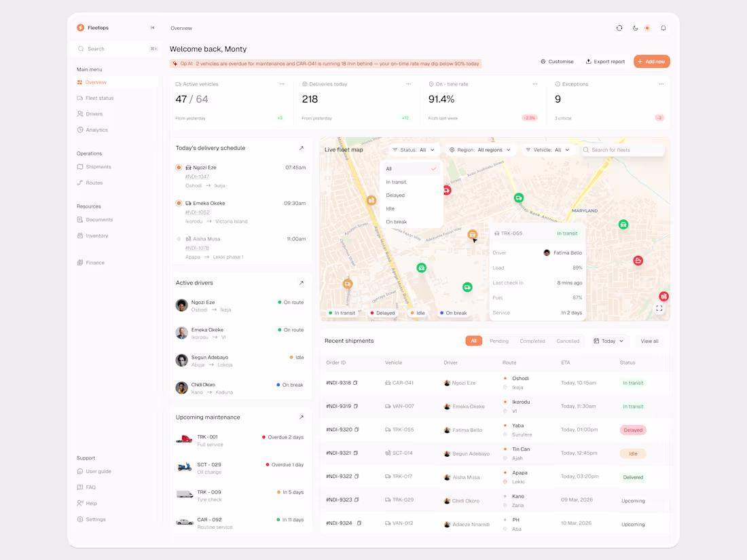Select Delayed status option

[x=412, y=195]
